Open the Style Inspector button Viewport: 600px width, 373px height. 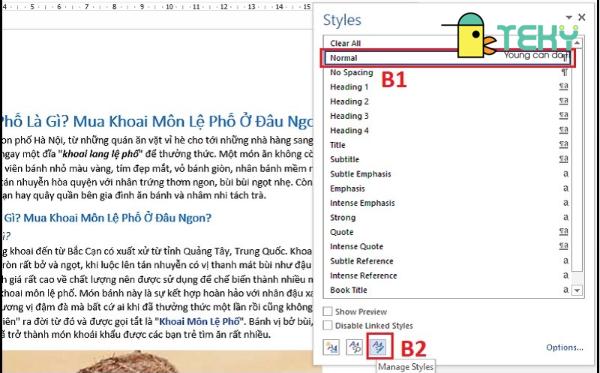coord(354,347)
